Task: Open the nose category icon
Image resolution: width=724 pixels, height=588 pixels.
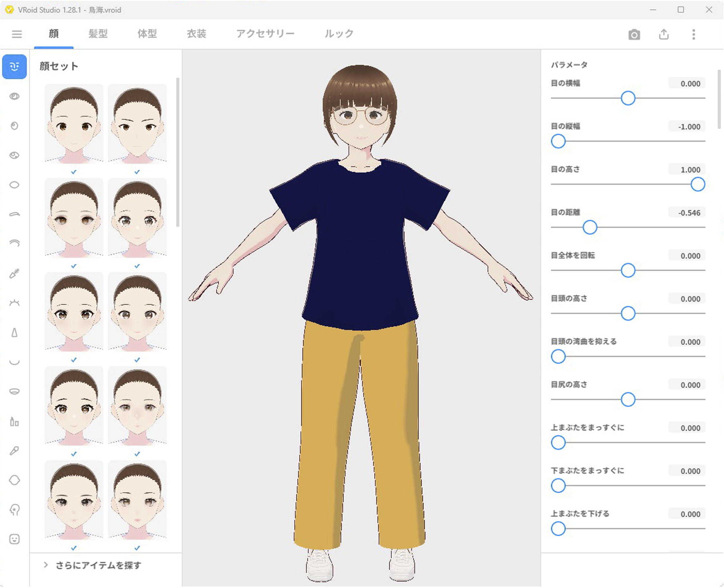Action: [x=14, y=333]
